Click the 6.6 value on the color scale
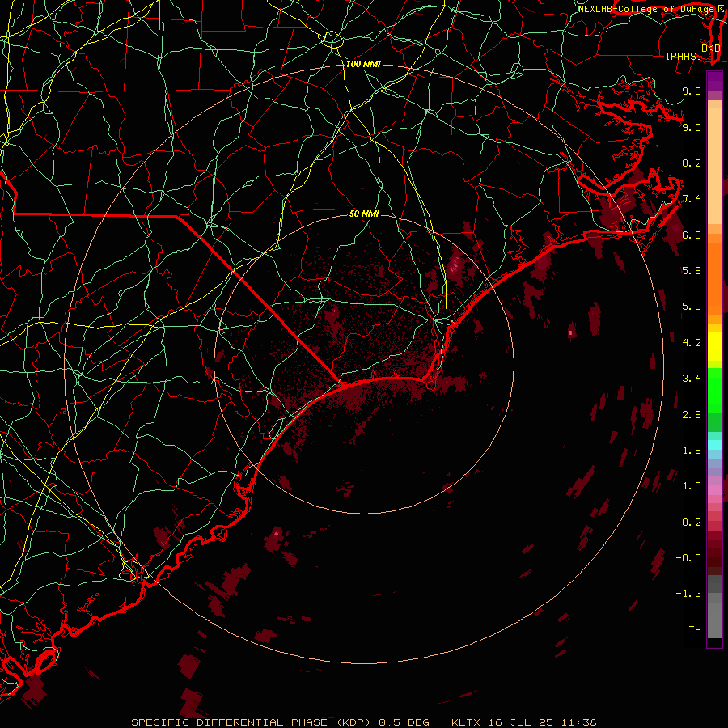Screen dimensions: 728x728 click(692, 235)
